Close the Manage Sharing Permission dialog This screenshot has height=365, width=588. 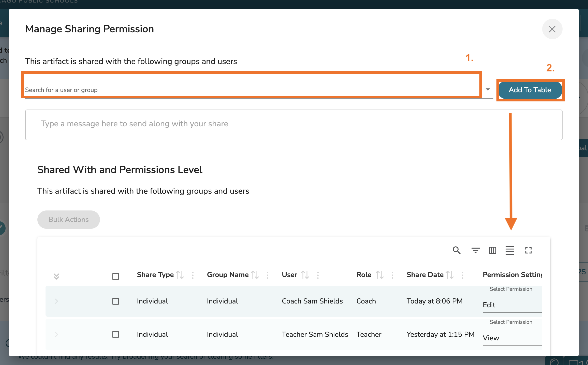[x=552, y=29]
